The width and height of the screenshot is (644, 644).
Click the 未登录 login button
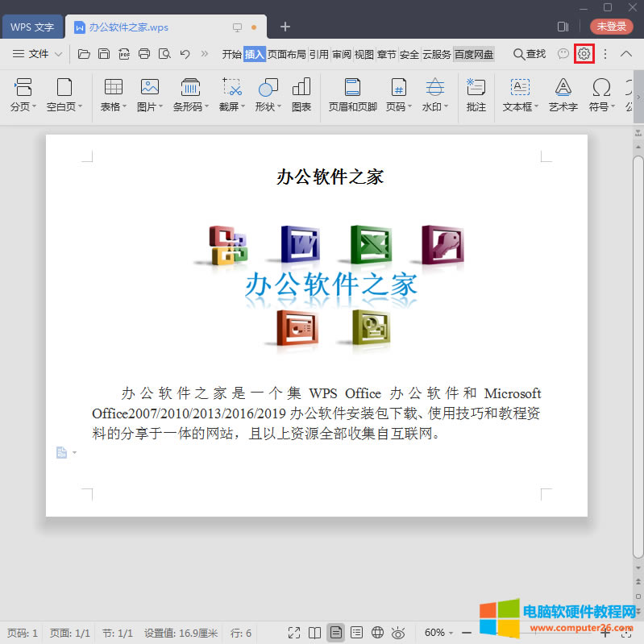point(611,27)
